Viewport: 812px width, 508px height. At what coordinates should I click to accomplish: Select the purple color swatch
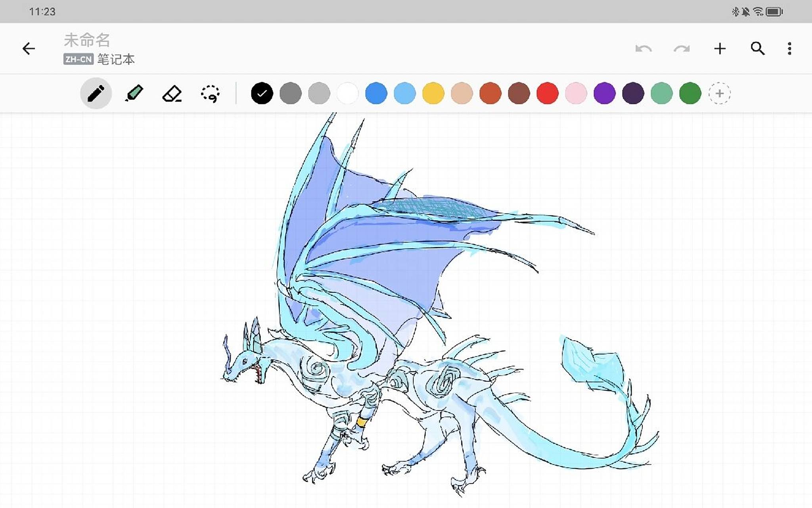604,94
